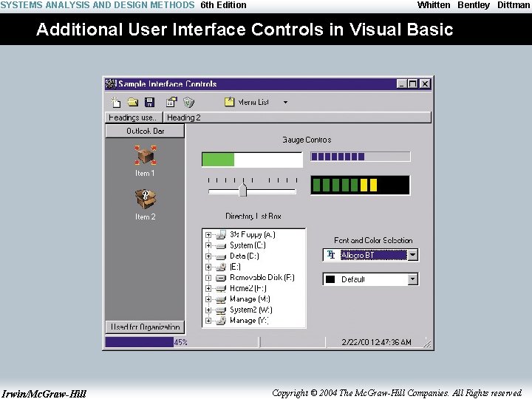Click the Open folder toolbar icon
The image size is (532, 399).
(x=133, y=102)
